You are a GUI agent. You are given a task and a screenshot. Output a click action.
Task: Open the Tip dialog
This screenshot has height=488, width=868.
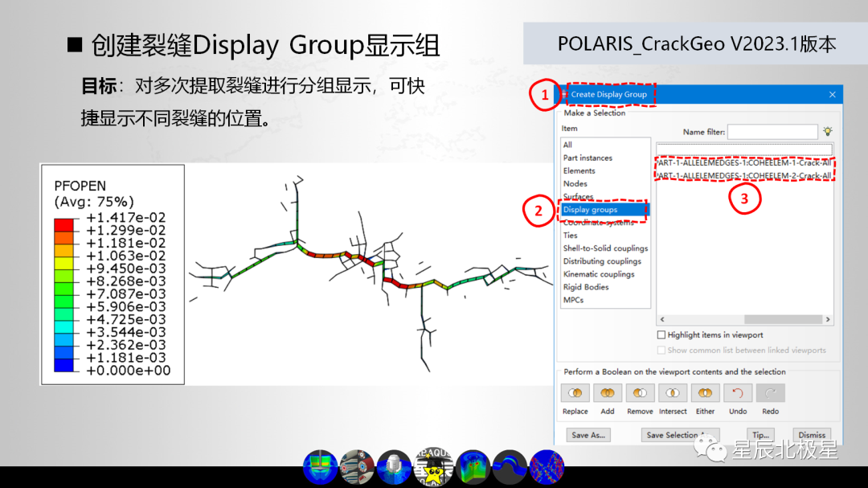coord(760,434)
